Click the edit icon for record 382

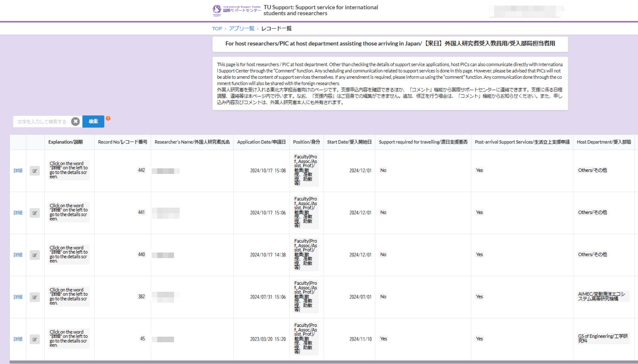click(x=35, y=297)
